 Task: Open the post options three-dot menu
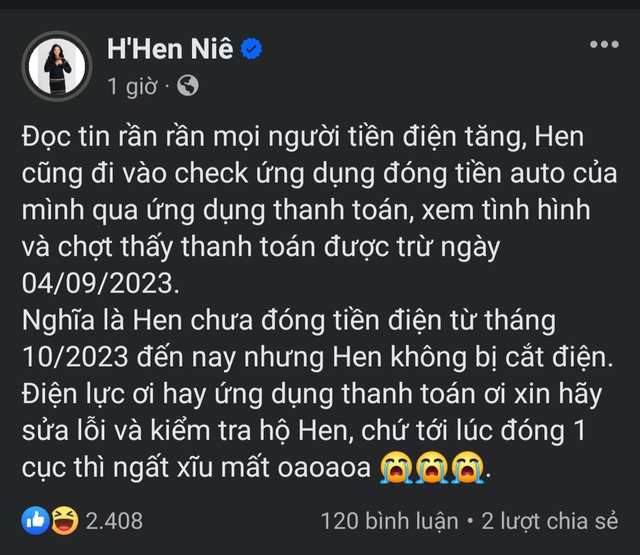pyautogui.click(x=603, y=46)
